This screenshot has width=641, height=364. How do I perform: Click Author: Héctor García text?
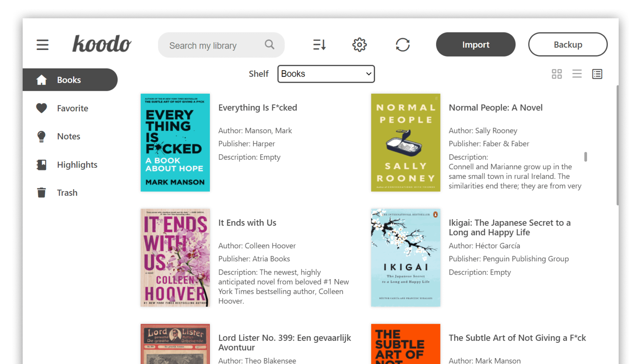484,246
